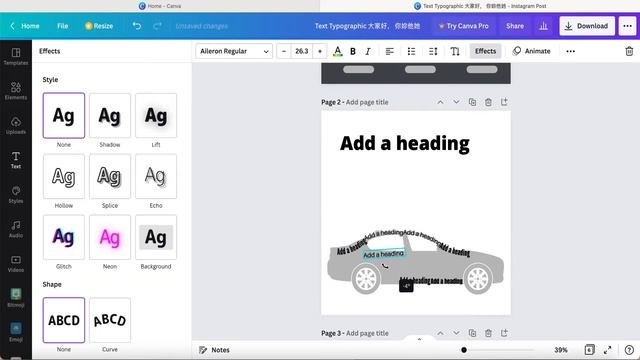
Task: Toggle italic text formatting
Action: (368, 51)
